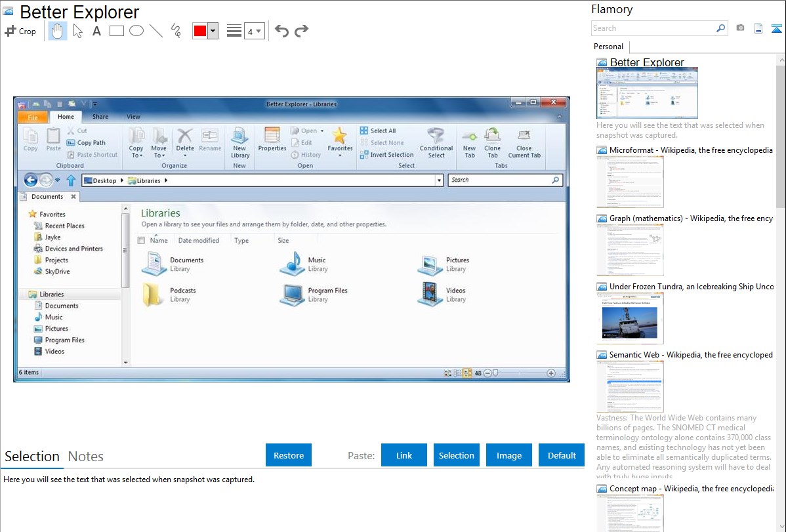Click the blue Selection paste button

pos(456,455)
